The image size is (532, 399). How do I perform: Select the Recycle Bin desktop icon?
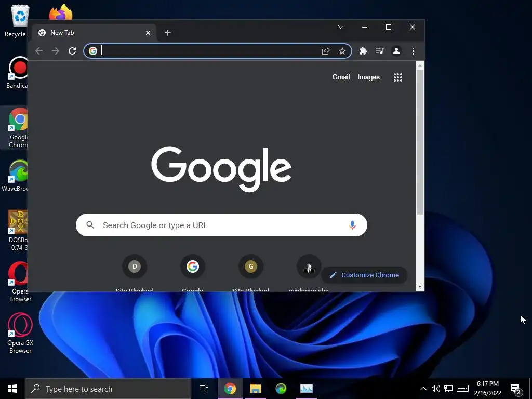point(15,21)
